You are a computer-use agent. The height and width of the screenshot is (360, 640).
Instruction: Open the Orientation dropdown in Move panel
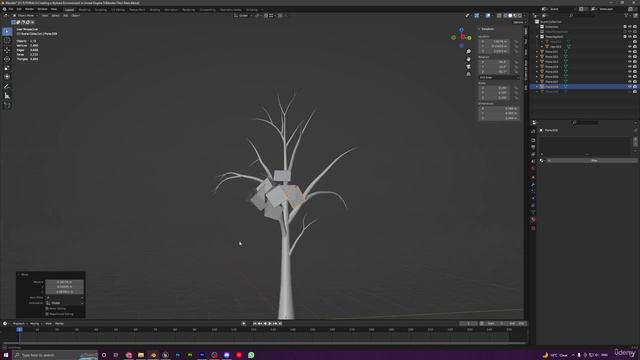click(x=64, y=303)
